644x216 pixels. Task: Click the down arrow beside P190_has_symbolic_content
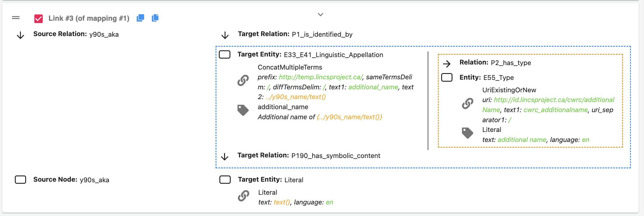click(225, 157)
